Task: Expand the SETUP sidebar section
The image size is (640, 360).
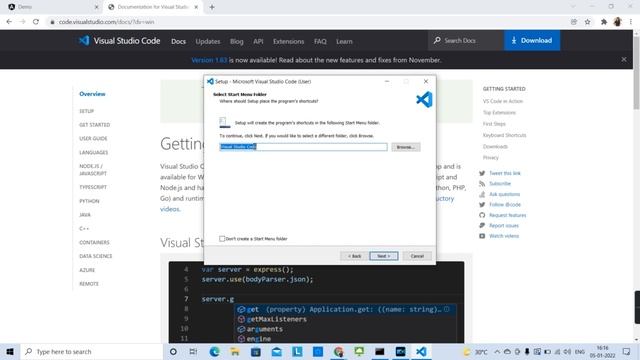Action: click(87, 111)
